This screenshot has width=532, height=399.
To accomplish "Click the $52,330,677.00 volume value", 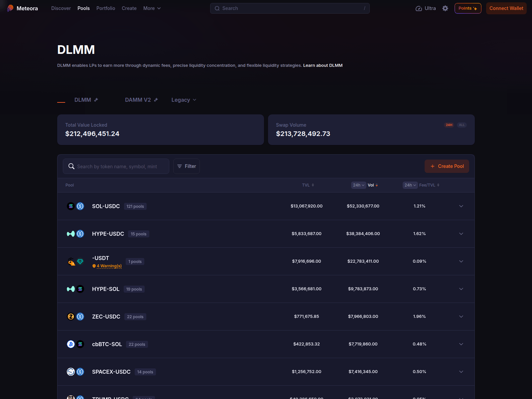I will coord(363,206).
